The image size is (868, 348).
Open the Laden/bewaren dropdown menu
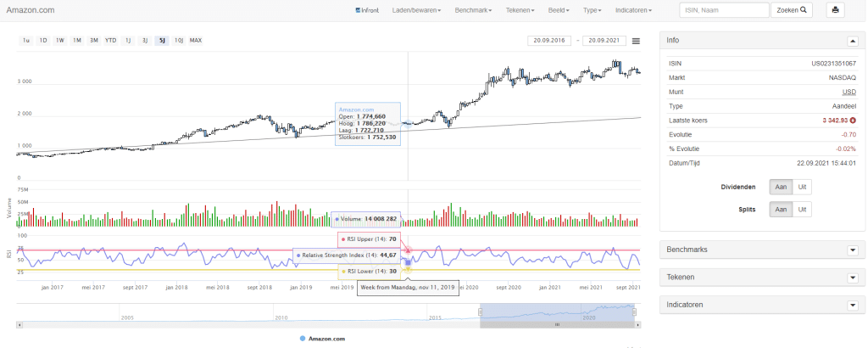416,10
